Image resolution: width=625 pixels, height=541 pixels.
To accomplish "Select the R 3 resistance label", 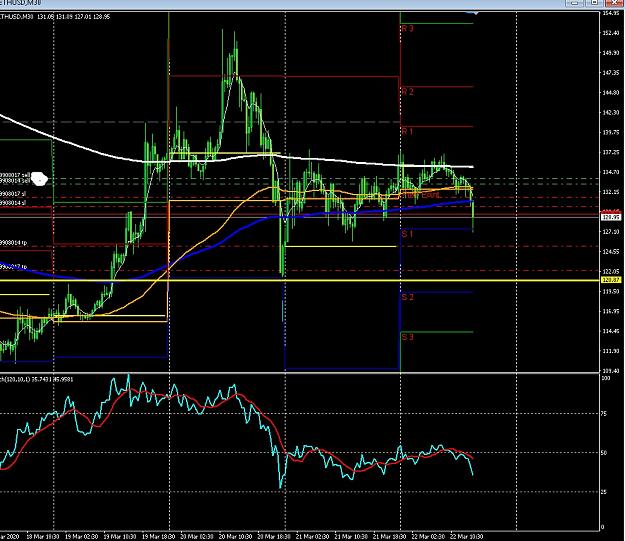I will [407, 29].
